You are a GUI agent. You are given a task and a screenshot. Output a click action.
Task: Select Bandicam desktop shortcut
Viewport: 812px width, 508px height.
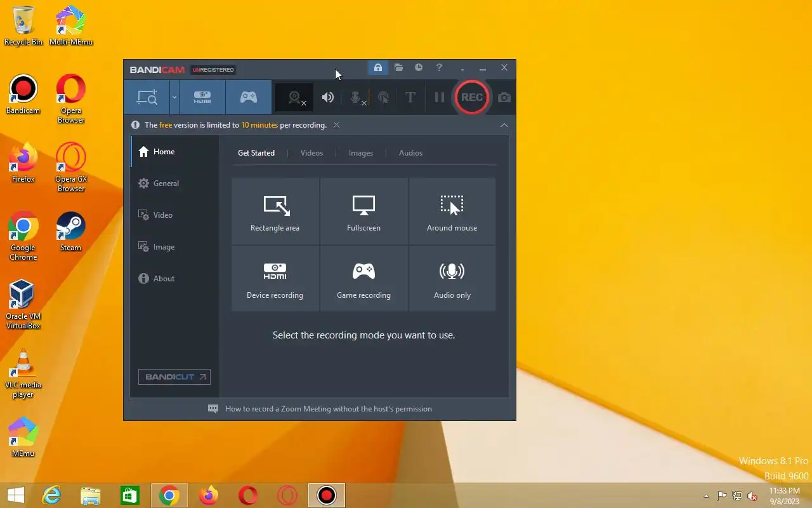click(23, 95)
